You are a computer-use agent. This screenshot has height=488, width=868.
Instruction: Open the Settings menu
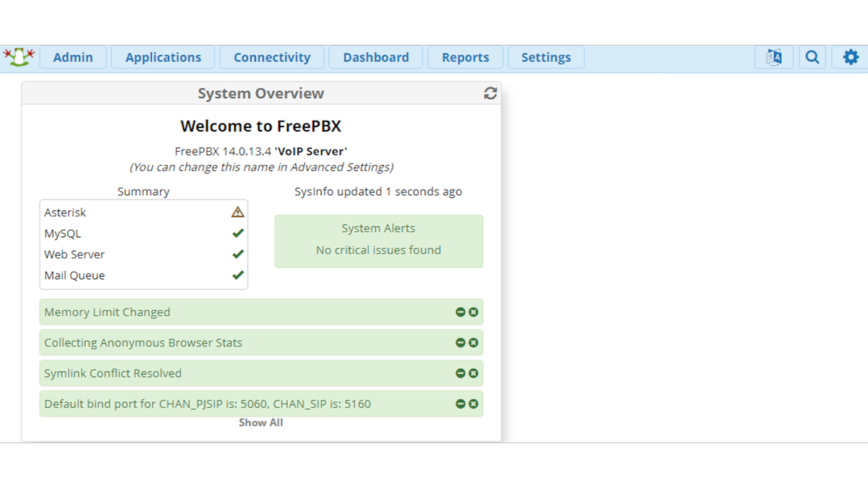coord(546,57)
